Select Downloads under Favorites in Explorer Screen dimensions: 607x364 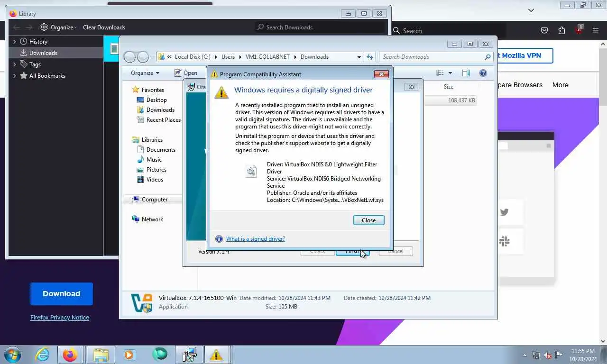160,110
